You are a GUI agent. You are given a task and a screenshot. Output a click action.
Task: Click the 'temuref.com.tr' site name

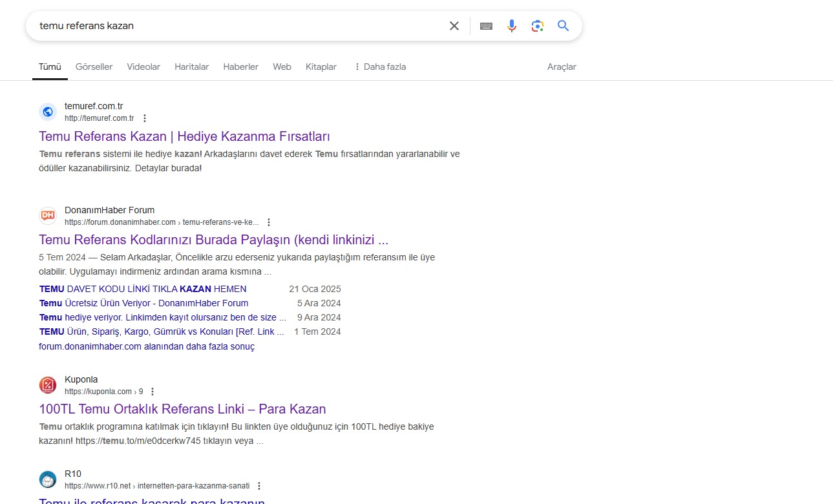[x=94, y=106]
